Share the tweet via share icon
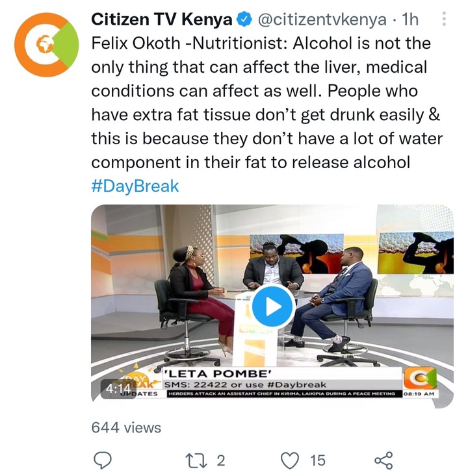Screen dimensions: 468x476 point(383,460)
